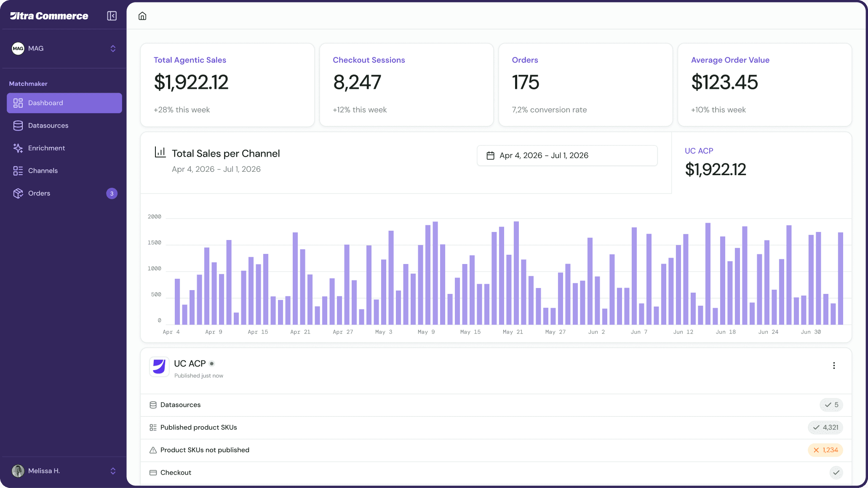Open the Channels sidebar item

[43, 171]
